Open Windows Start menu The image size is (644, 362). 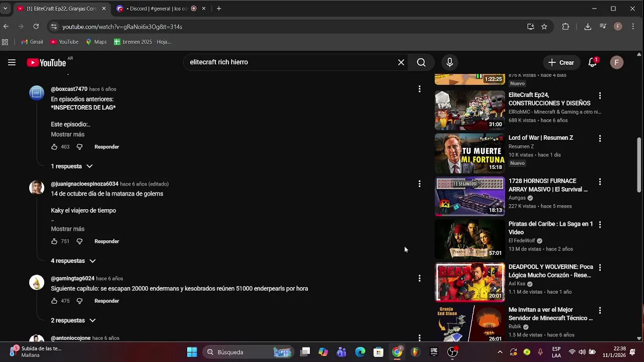[x=192, y=352]
